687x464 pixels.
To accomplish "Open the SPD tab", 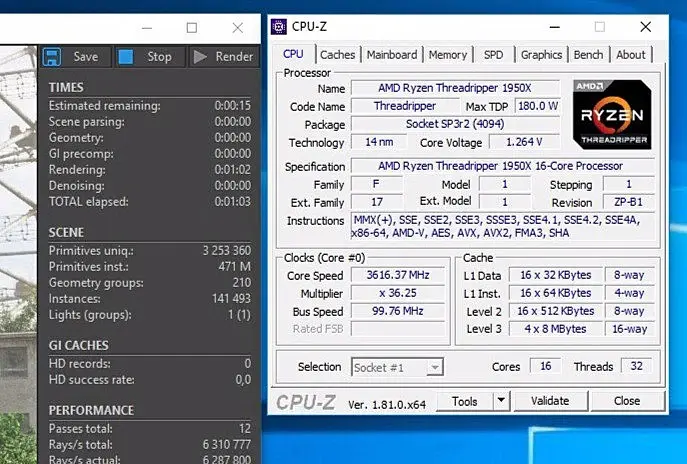I will click(x=493, y=55).
